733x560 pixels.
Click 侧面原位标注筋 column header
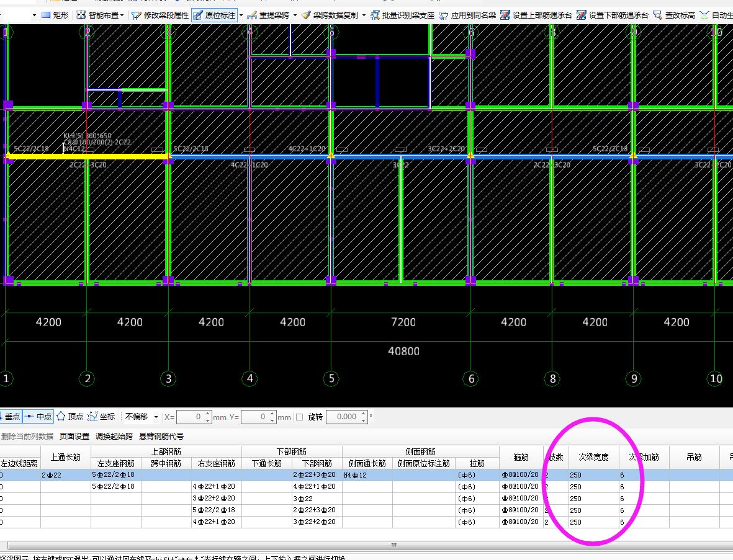423,463
